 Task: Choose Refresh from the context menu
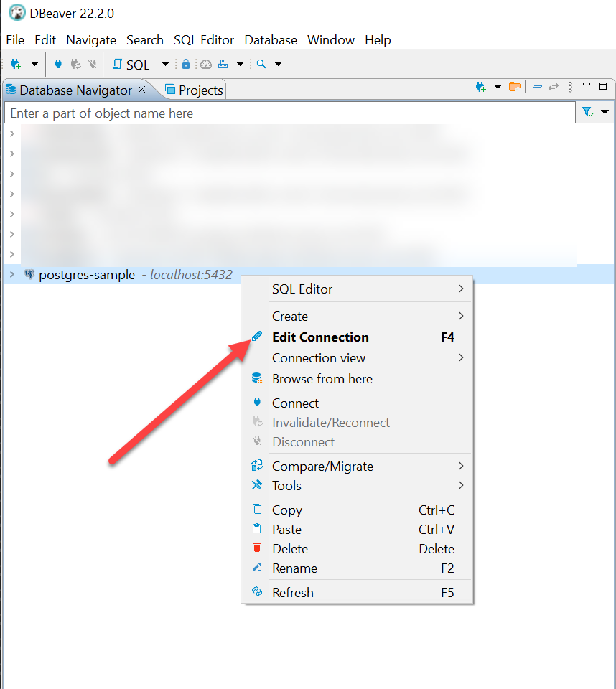click(x=358, y=592)
